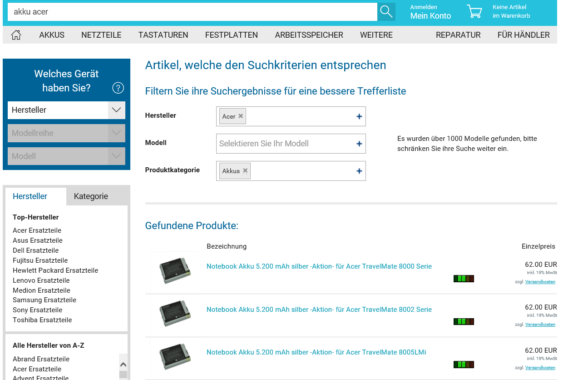Screen dimensions: 588x380
Task: Open Dell Ersatzteile link
Action: coord(35,250)
